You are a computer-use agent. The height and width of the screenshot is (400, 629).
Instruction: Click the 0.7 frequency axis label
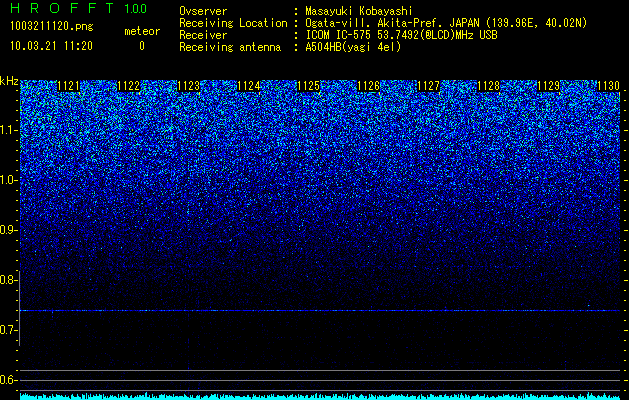pyautogui.click(x=8, y=330)
